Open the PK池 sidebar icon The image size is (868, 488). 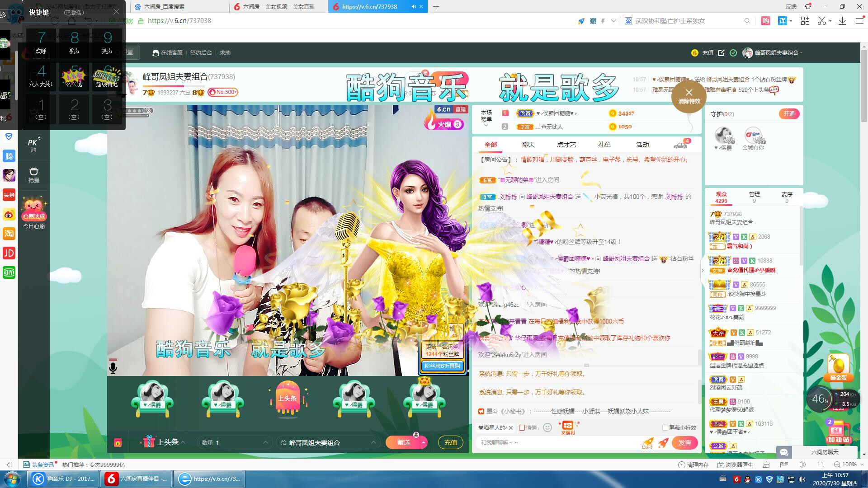pos(34,145)
